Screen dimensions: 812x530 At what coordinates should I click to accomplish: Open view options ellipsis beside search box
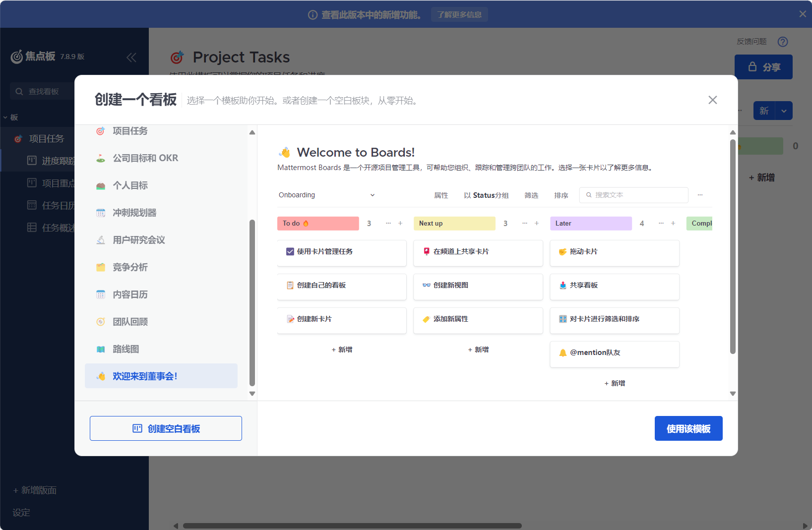point(700,195)
